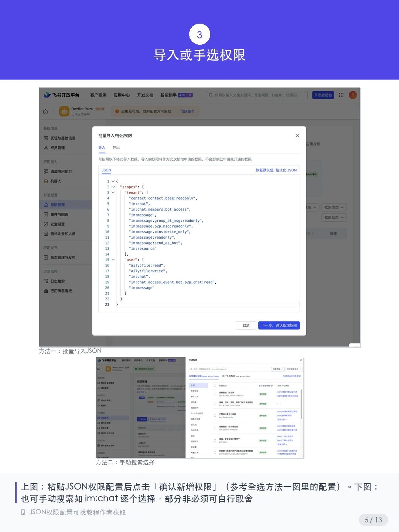Tick the select-all checkbox beside 权限名称 header
Screen dimensions: 399x532
[x=215, y=386]
